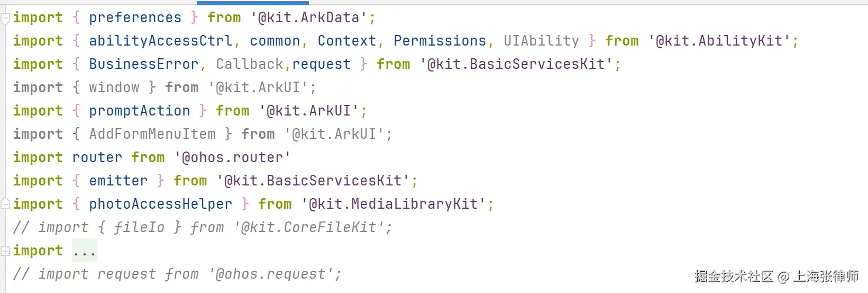Click the '@ohos.router' module string
The width and height of the screenshot is (868, 293).
(232, 157)
